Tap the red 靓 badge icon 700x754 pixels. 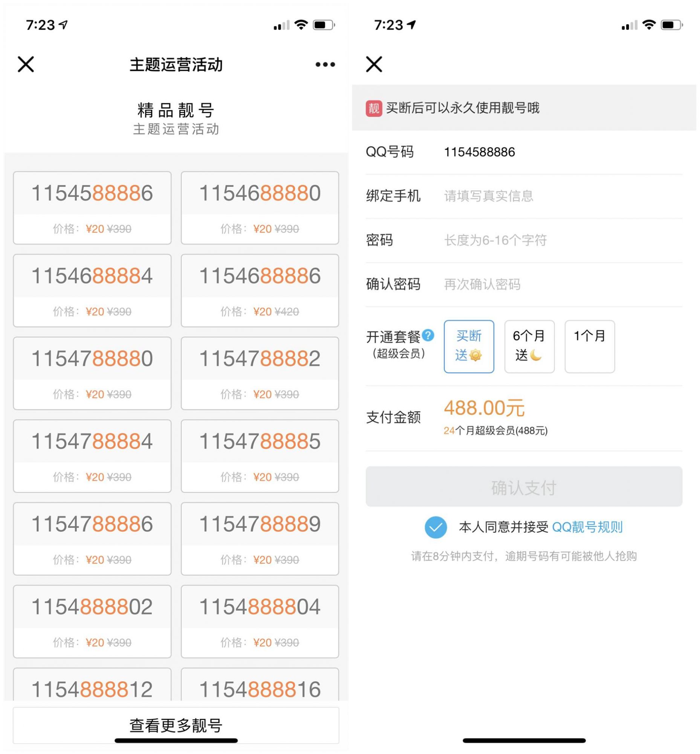tap(373, 109)
